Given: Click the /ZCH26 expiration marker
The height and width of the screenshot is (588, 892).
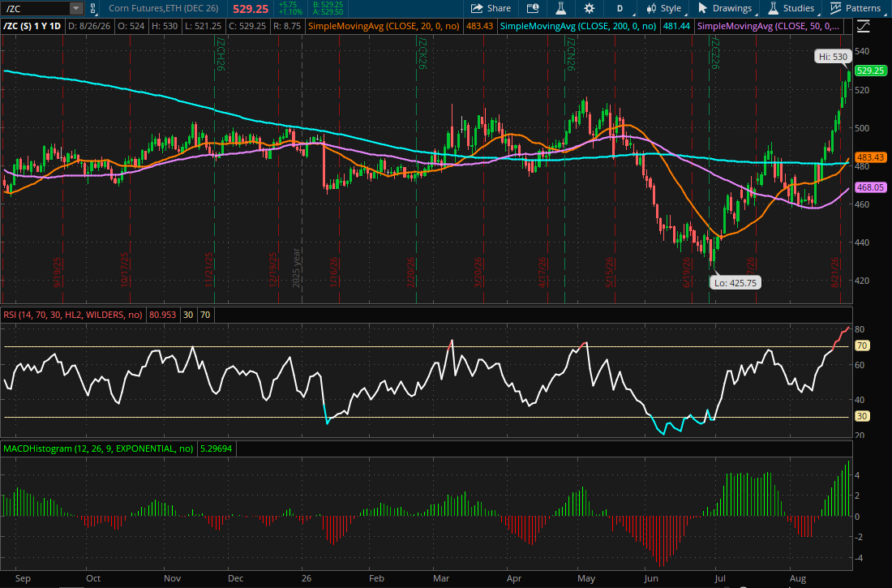Looking at the screenshot, I should 221,54.
